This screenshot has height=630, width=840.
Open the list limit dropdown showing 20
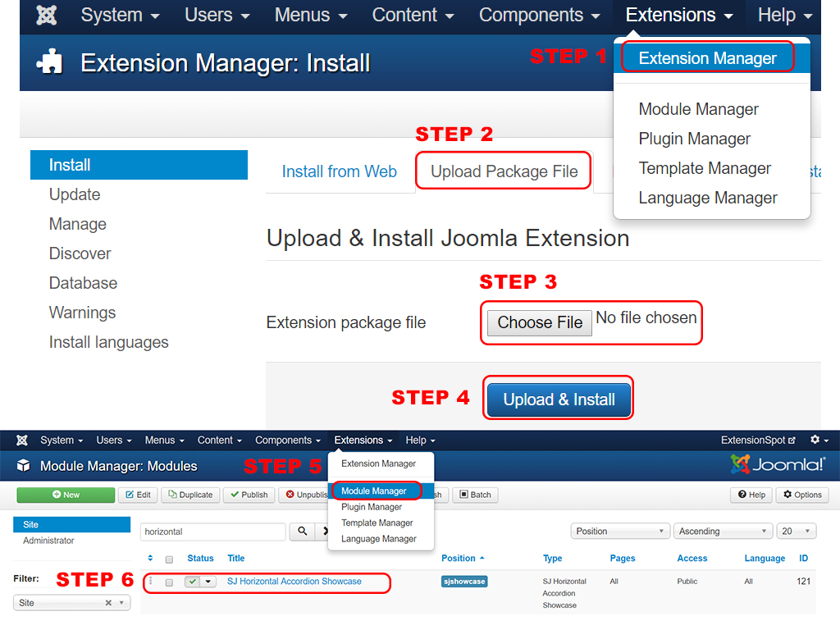tap(796, 532)
